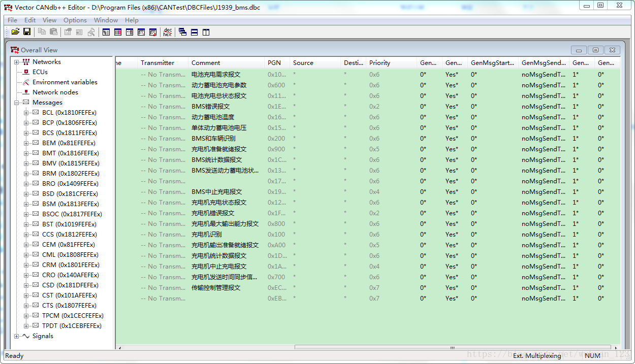Image resolution: width=635 pixels, height=364 pixels.
Task: Click the Overall View title icon
Action: (15, 50)
